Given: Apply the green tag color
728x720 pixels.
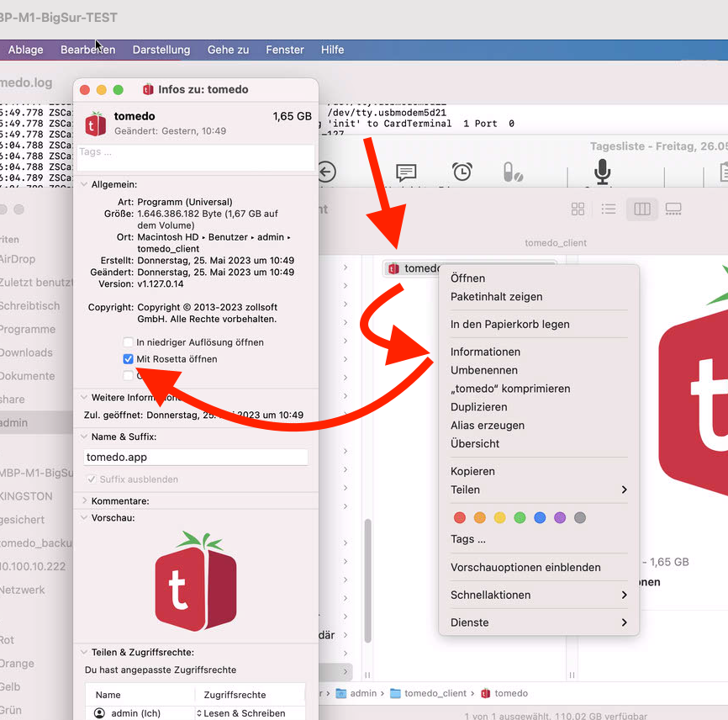Looking at the screenshot, I should (520, 517).
